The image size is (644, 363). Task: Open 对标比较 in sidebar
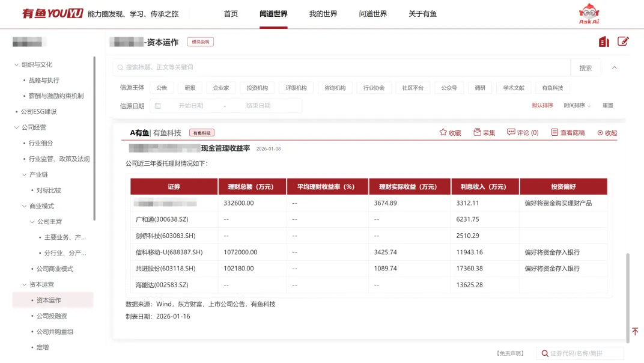pyautogui.click(x=49, y=191)
